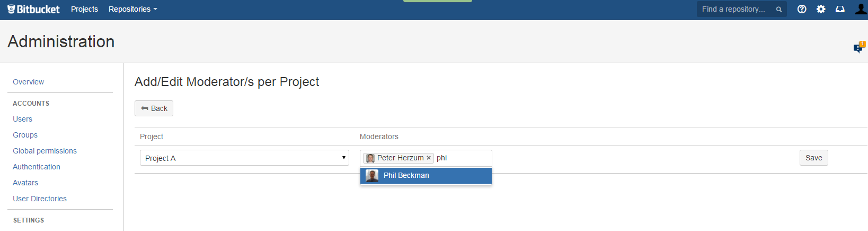Screen dimensions: 868x231
Task: Open the Projects menu item
Action: (84, 9)
